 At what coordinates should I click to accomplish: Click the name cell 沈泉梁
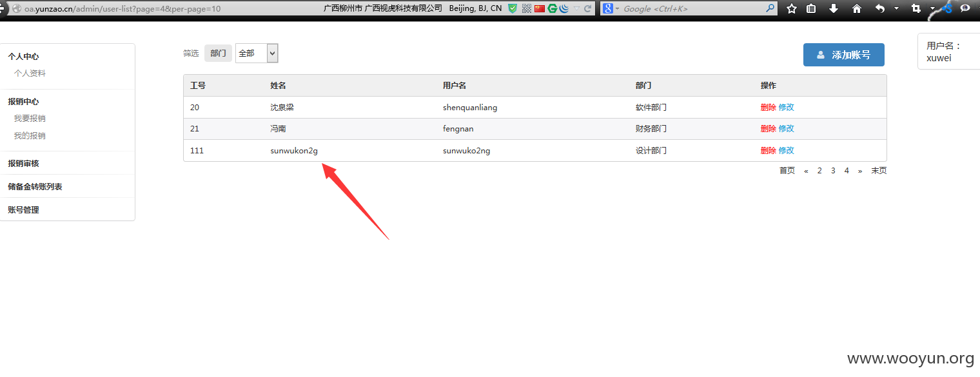[282, 108]
